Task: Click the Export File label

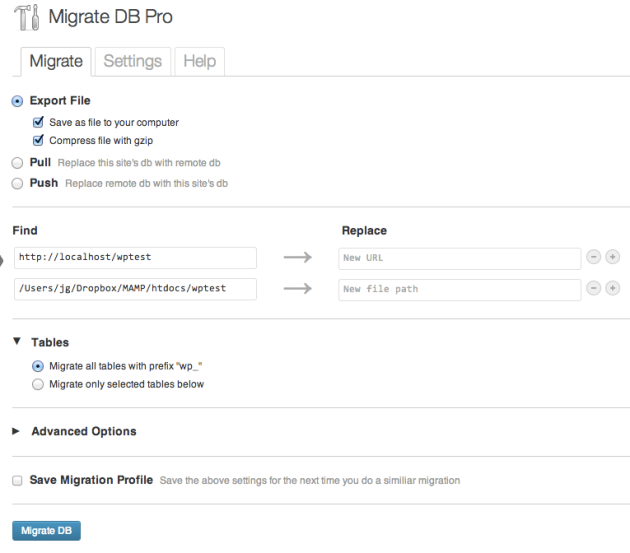Action: click(x=60, y=100)
